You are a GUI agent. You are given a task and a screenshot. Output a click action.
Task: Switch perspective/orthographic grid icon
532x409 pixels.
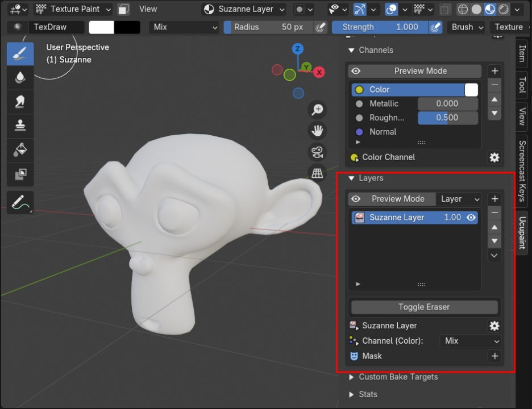pos(317,173)
